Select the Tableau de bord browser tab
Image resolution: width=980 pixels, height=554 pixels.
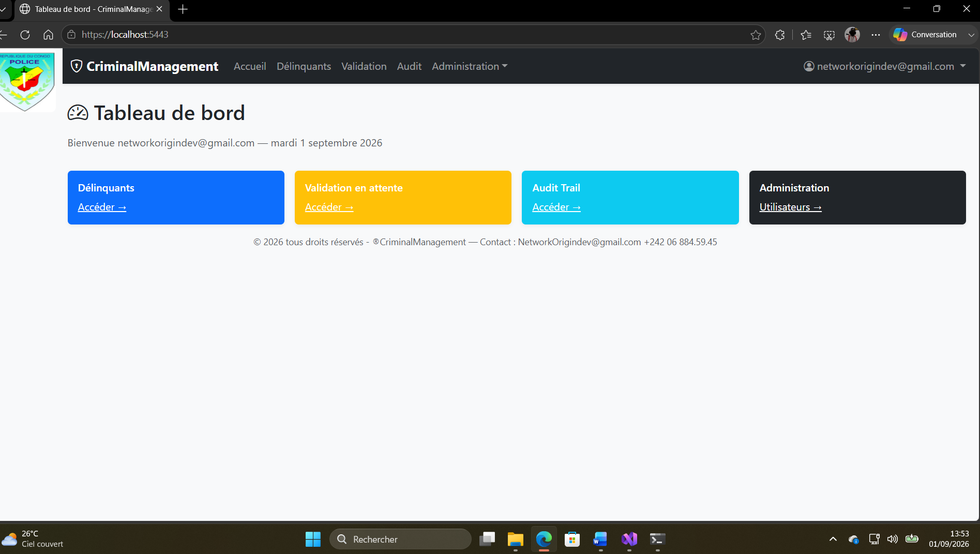92,9
